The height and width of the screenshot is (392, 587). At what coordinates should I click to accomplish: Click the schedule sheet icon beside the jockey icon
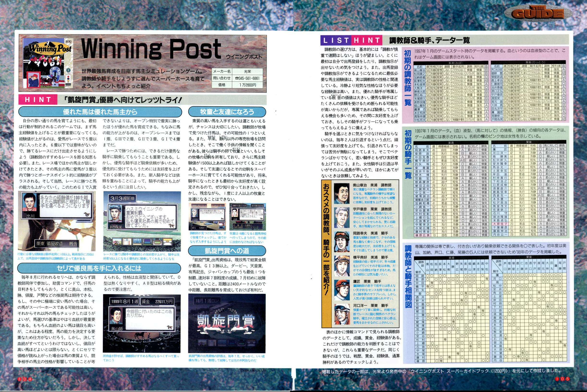pos(127,242)
